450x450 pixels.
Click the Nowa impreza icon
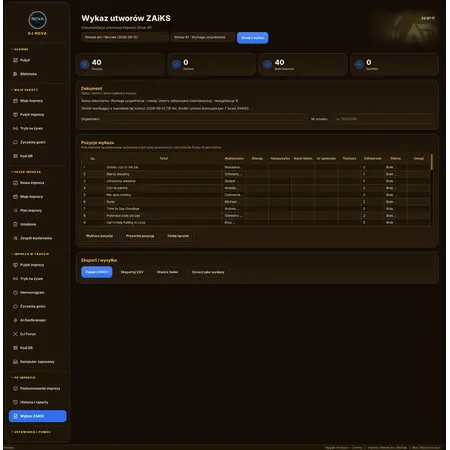point(15,183)
